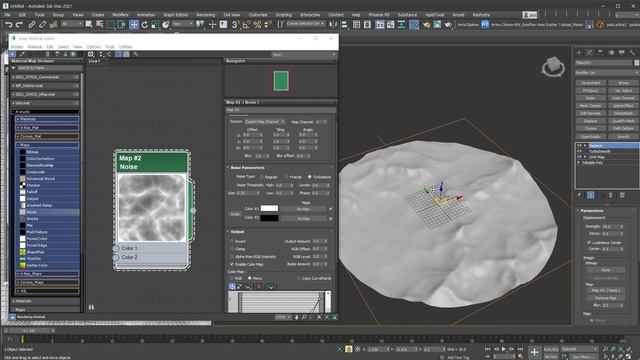Open the Rendering menu in main menu bar
The width and height of the screenshot is (640, 360).
click(x=206, y=15)
